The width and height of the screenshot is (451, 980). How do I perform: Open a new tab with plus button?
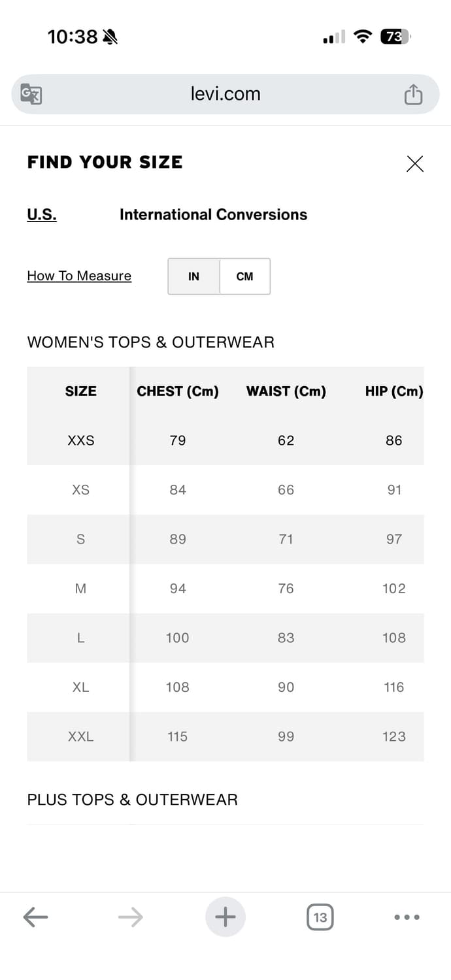point(225,917)
